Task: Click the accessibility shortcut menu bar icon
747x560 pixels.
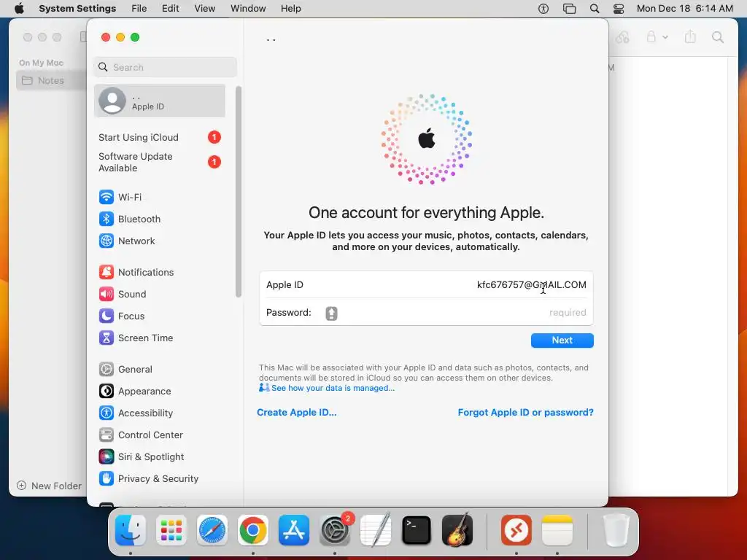Action: (543, 9)
